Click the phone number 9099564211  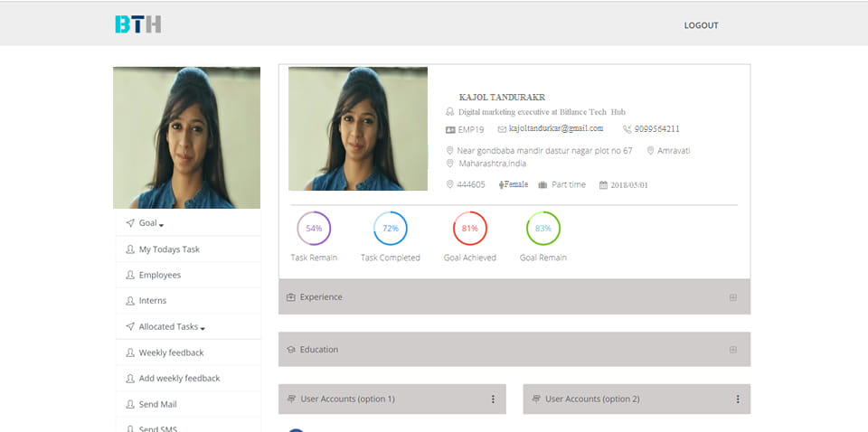tap(657, 129)
